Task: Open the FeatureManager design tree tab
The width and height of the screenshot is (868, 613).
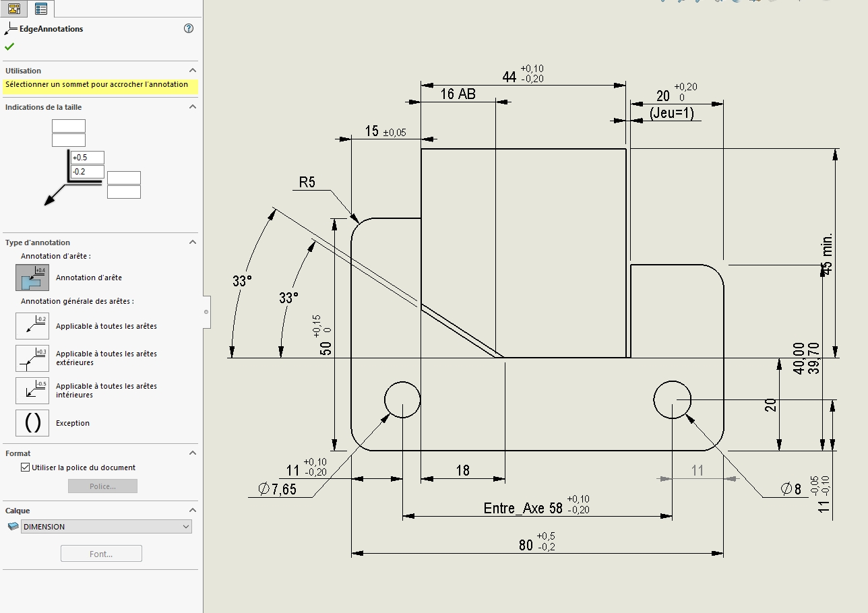Action: click(13, 9)
